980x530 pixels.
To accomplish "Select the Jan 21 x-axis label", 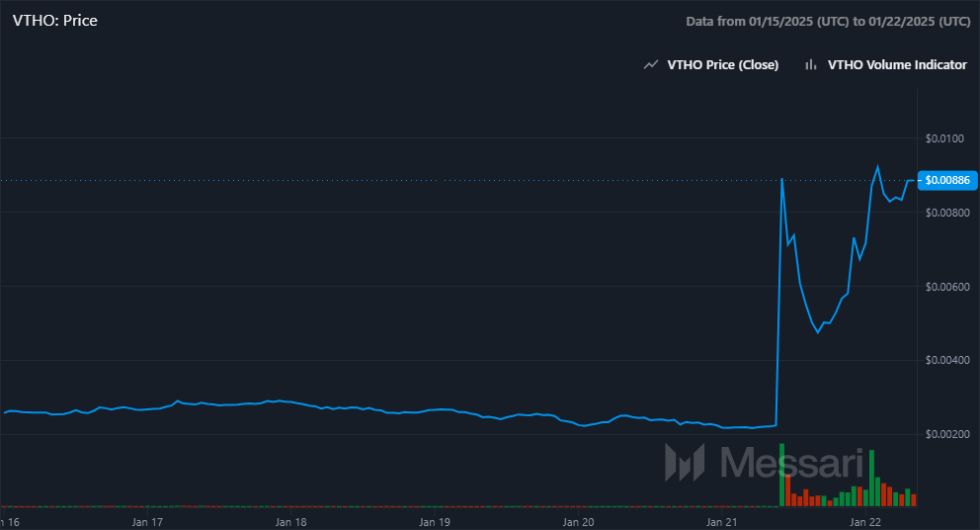I will tap(721, 520).
